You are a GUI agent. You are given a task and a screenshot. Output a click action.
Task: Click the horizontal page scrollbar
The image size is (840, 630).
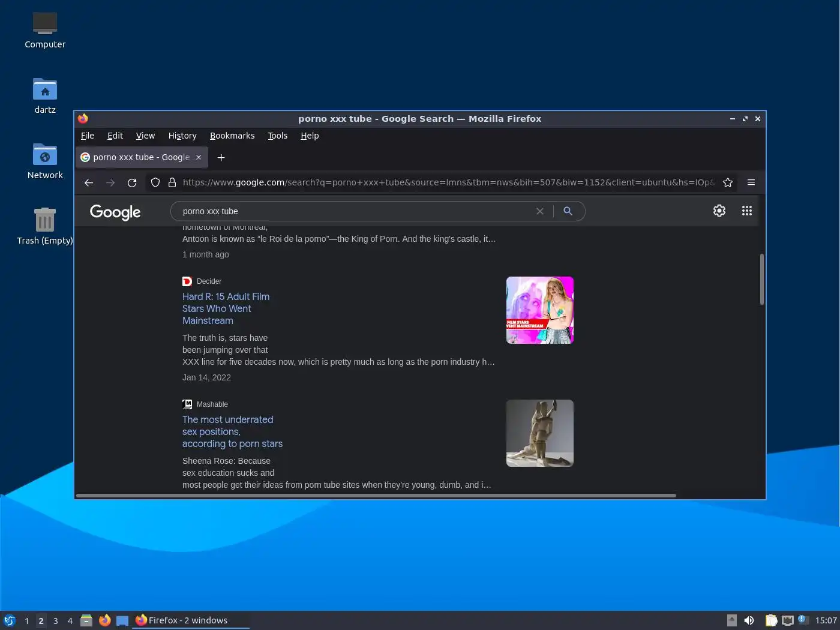pos(376,496)
